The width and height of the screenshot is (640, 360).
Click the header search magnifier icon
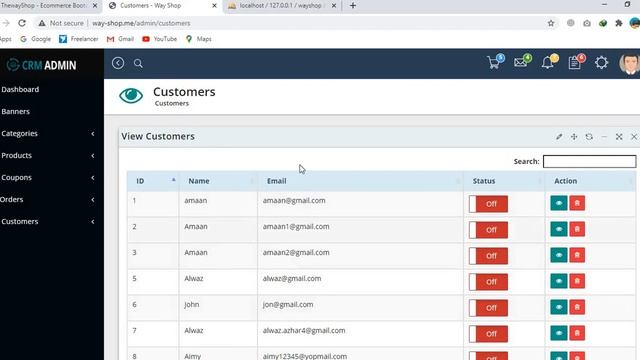[x=138, y=63]
